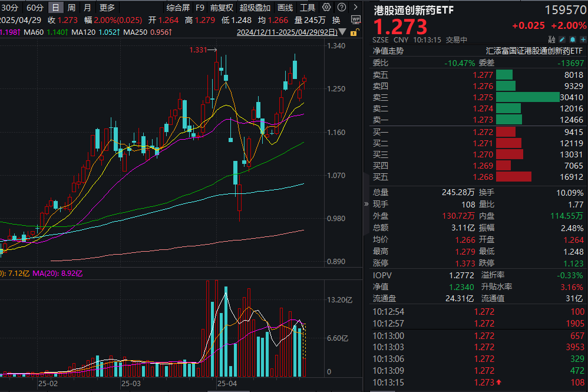
Task: Open the 净值走势 link
Action: [x=388, y=51]
